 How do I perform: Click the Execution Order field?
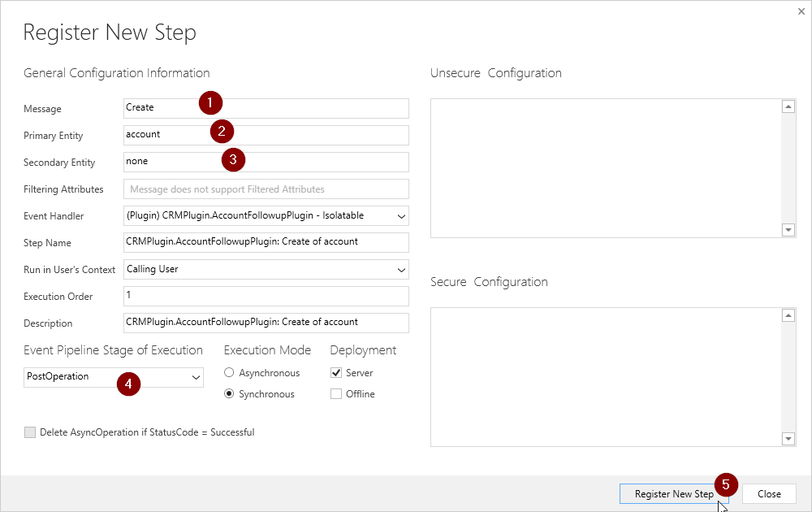pos(266,296)
